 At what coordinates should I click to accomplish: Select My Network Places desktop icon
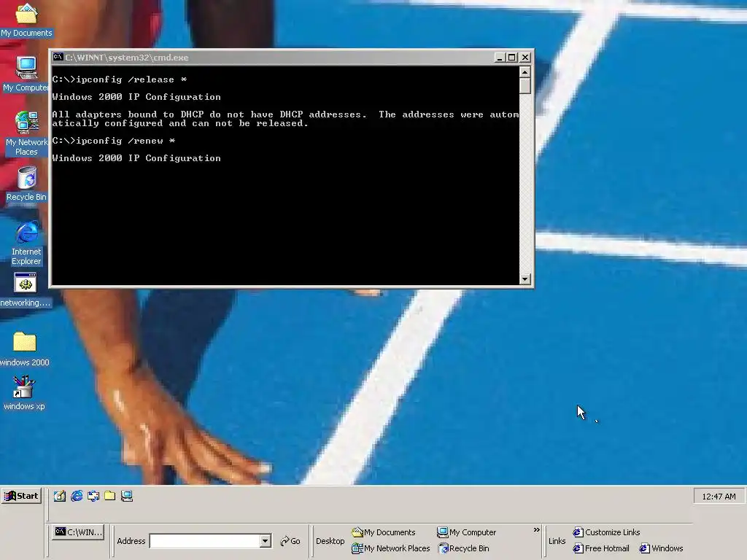coord(26,133)
